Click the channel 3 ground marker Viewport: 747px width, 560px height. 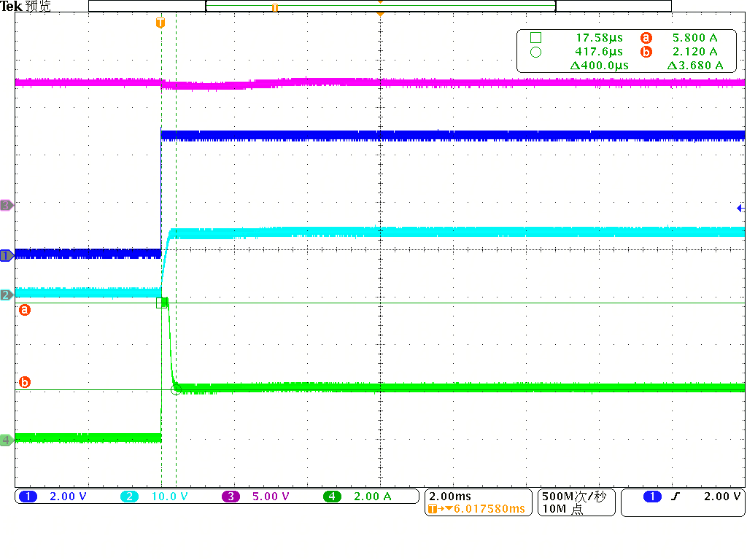click(x=7, y=205)
